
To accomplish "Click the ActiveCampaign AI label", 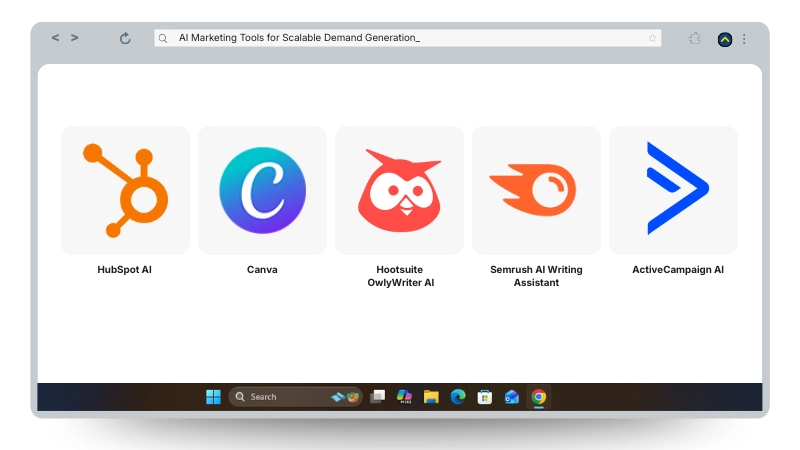I will point(678,269).
